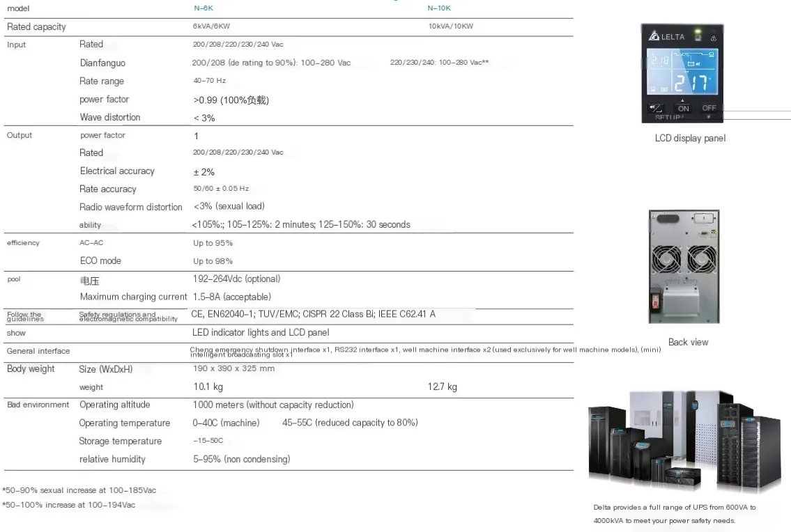Click the 'General interface' row label
The image size is (791, 532).
[38, 351]
